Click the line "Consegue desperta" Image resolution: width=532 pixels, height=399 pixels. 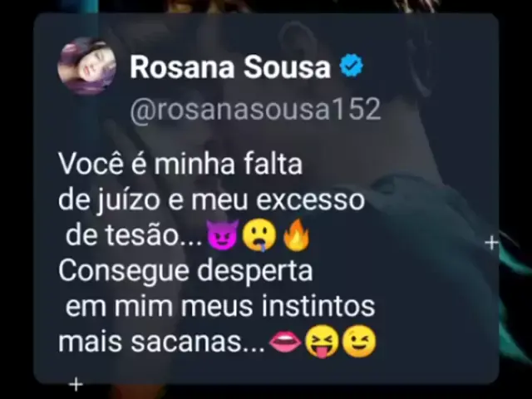click(x=185, y=271)
